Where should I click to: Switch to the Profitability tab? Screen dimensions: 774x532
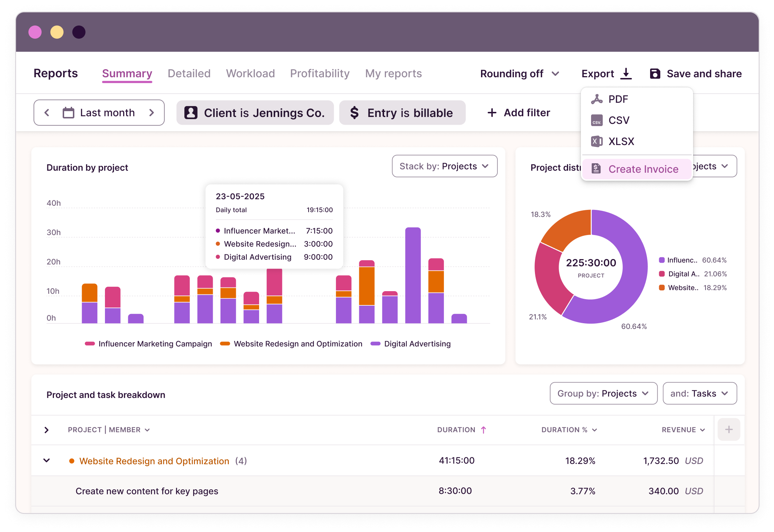point(319,73)
